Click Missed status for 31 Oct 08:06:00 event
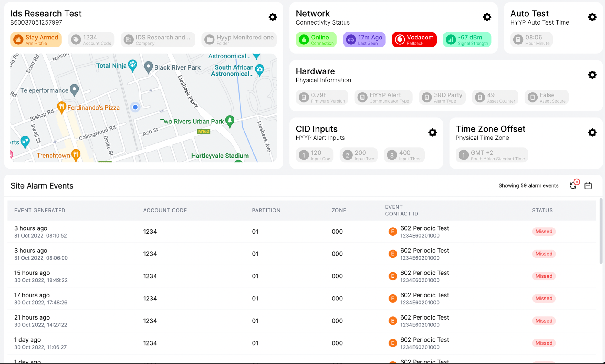 [544, 254]
